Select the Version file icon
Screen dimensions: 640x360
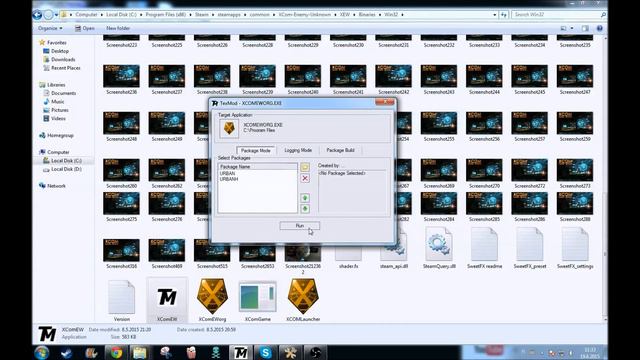(x=122, y=300)
